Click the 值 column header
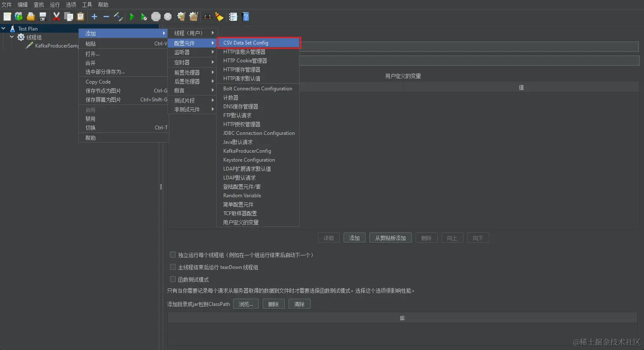This screenshot has height=350, width=644. tap(521, 87)
